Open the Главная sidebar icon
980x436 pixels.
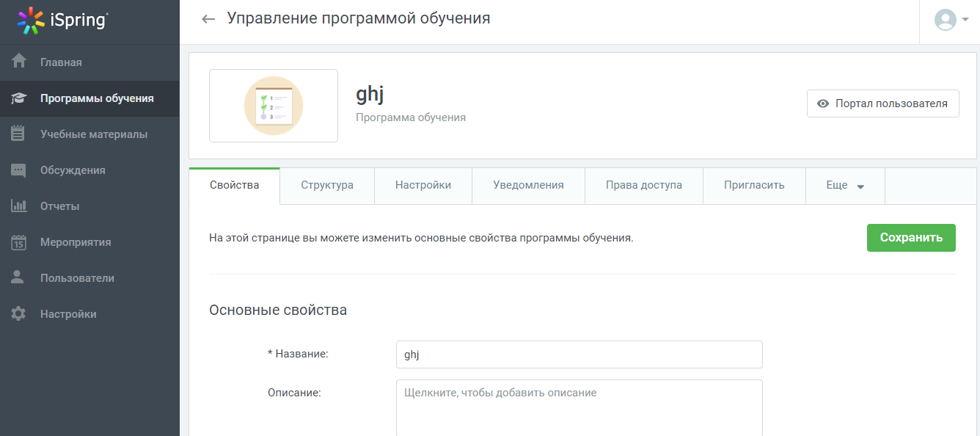[x=19, y=62]
